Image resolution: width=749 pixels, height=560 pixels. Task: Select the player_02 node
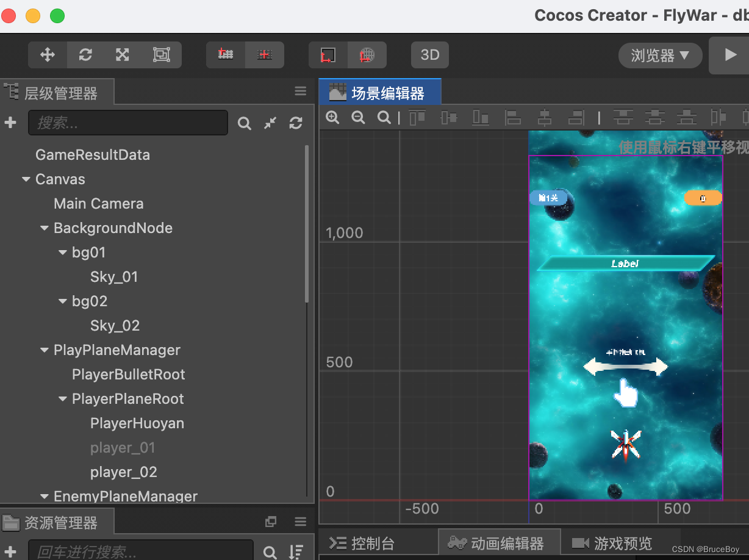tap(122, 472)
